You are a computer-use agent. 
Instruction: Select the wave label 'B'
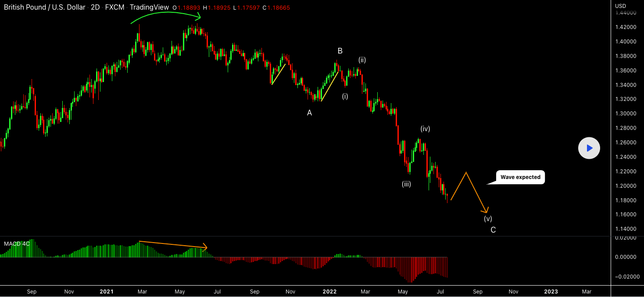click(340, 51)
